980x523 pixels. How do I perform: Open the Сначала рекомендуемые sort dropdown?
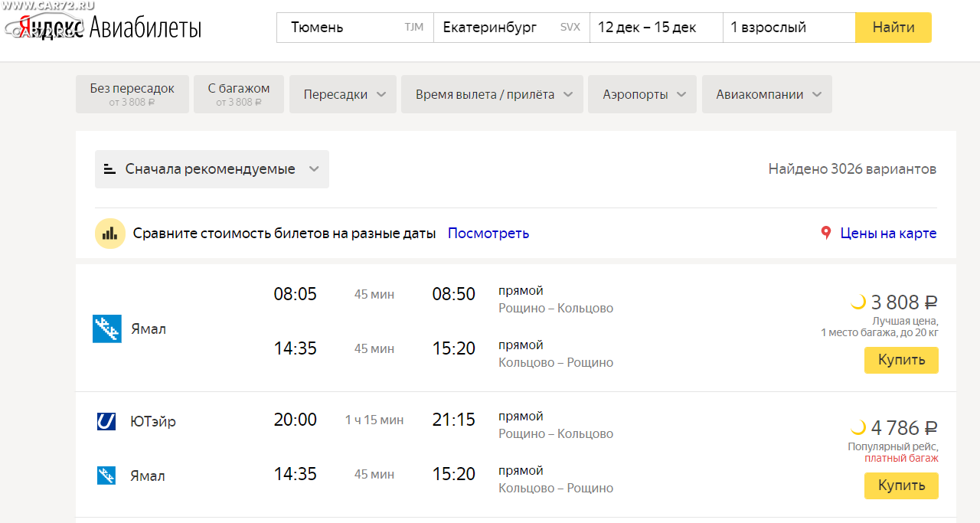(212, 169)
